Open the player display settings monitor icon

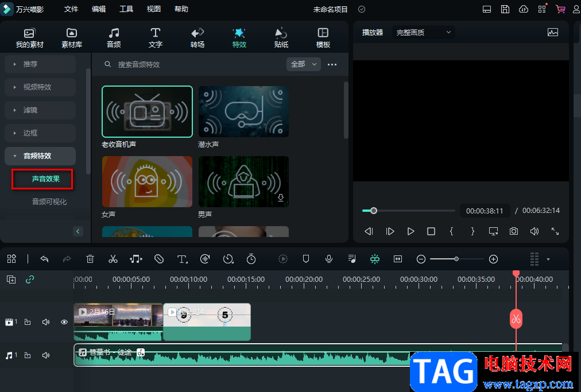click(x=493, y=231)
